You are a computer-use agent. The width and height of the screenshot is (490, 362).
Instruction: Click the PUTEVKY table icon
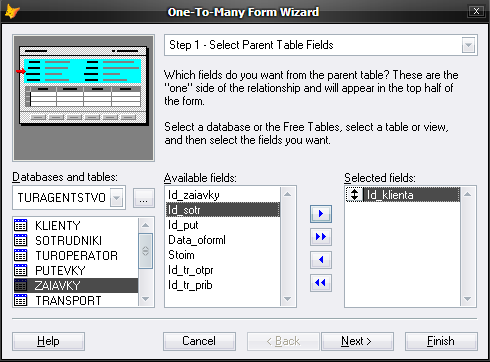21,270
